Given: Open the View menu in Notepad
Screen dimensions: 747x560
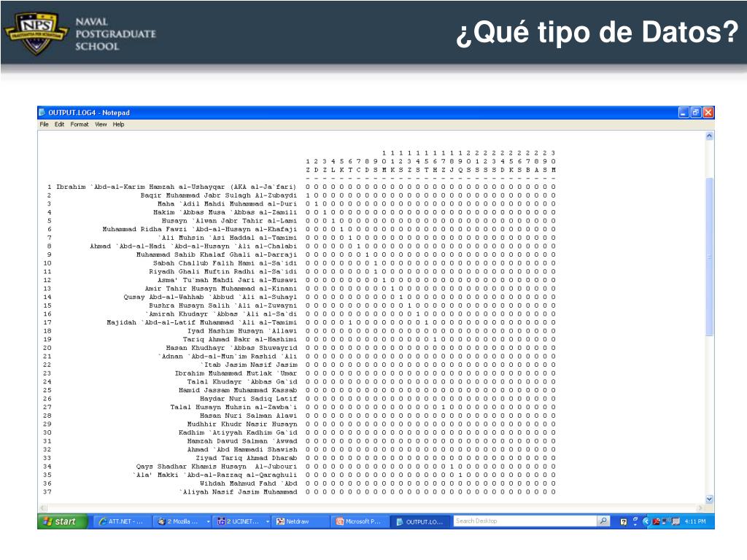Looking at the screenshot, I should pyautogui.click(x=101, y=124).
